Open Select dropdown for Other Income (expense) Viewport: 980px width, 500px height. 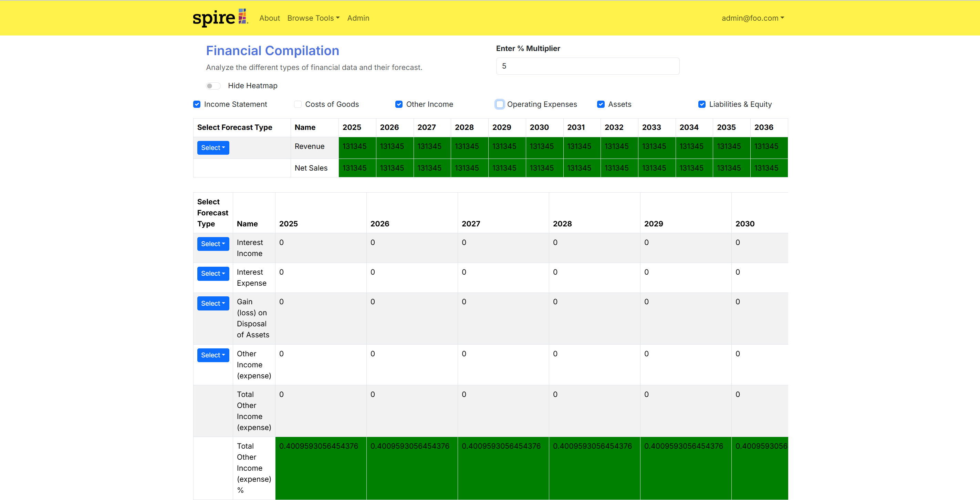tap(213, 355)
